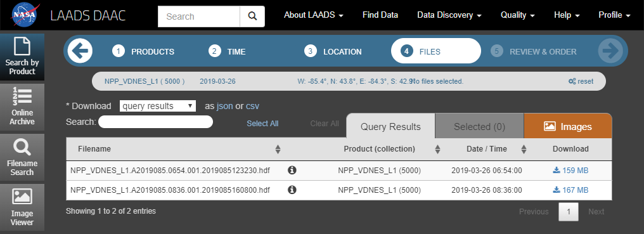
Task: Download the 159 MB file
Action: point(570,170)
